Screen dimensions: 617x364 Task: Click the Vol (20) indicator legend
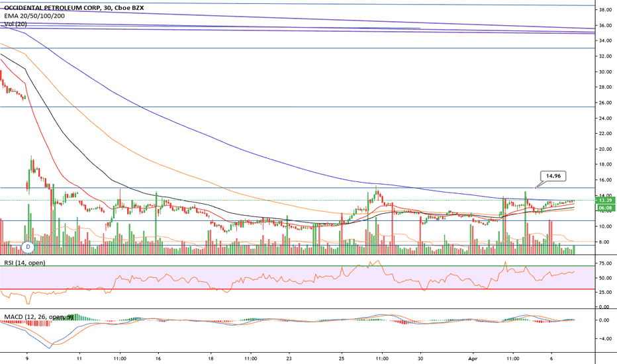[x=16, y=24]
